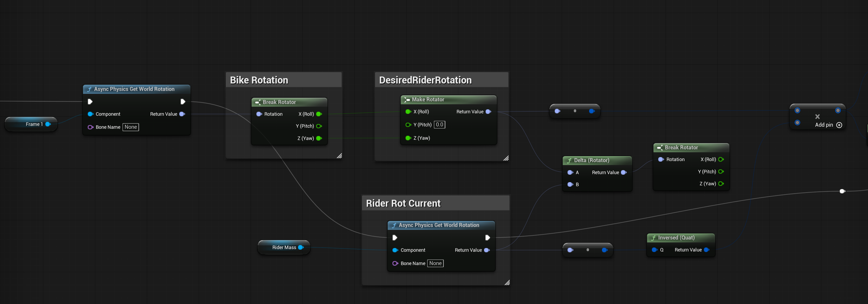Select the white reroute node on exec wire
The image size is (868, 304).
point(842,191)
